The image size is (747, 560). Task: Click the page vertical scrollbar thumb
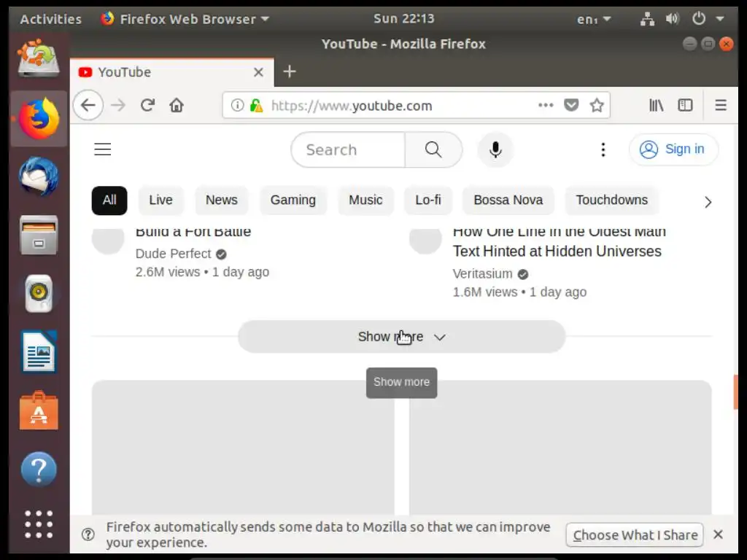[735, 392]
